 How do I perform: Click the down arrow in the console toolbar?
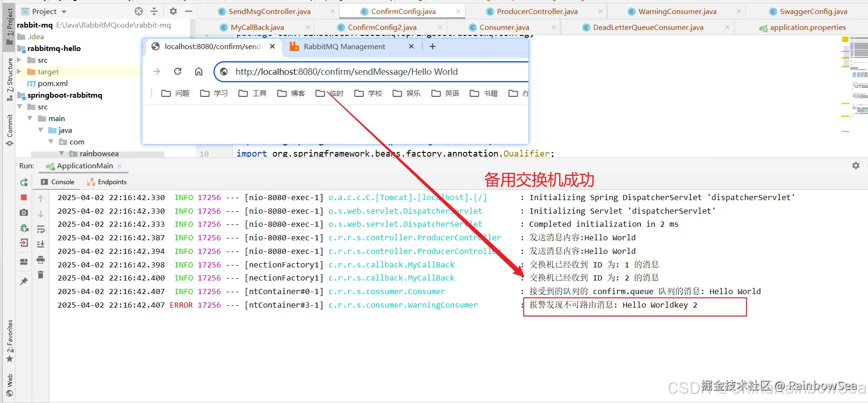[x=41, y=214]
